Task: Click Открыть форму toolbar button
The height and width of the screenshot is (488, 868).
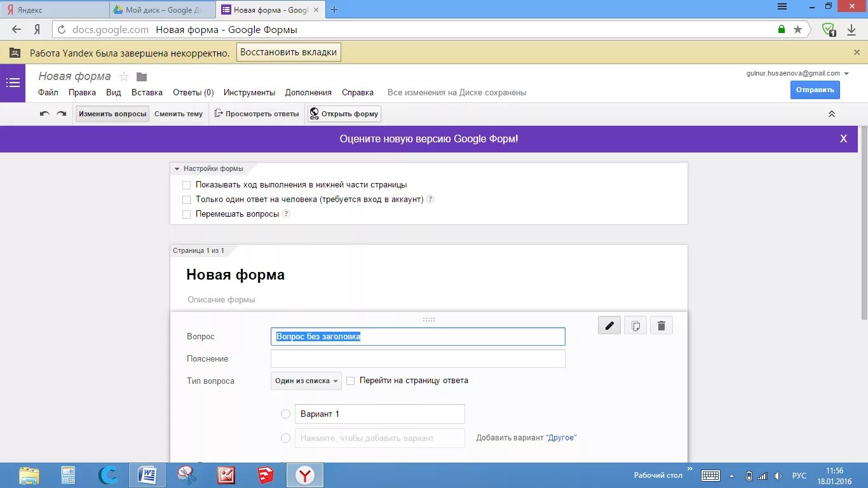Action: click(x=344, y=114)
